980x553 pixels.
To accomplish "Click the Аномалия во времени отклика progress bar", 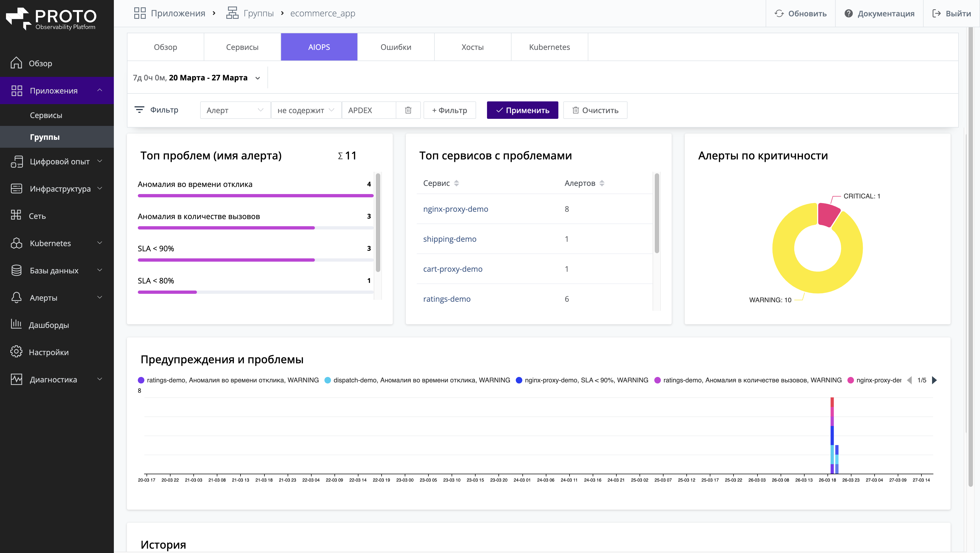I will coord(255,196).
